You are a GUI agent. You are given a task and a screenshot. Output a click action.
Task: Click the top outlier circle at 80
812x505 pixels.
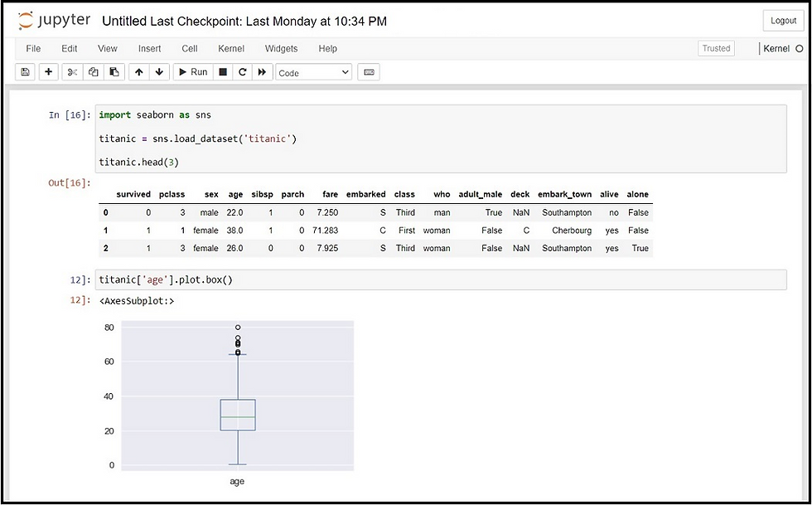[x=238, y=328]
